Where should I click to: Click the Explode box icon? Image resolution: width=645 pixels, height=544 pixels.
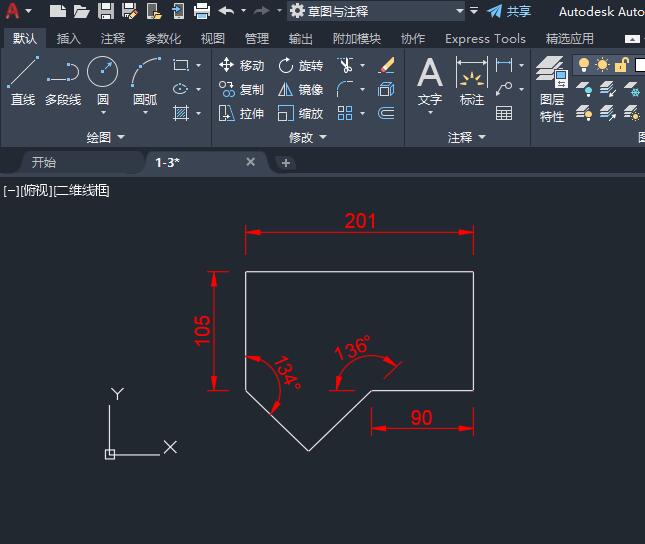click(x=386, y=89)
